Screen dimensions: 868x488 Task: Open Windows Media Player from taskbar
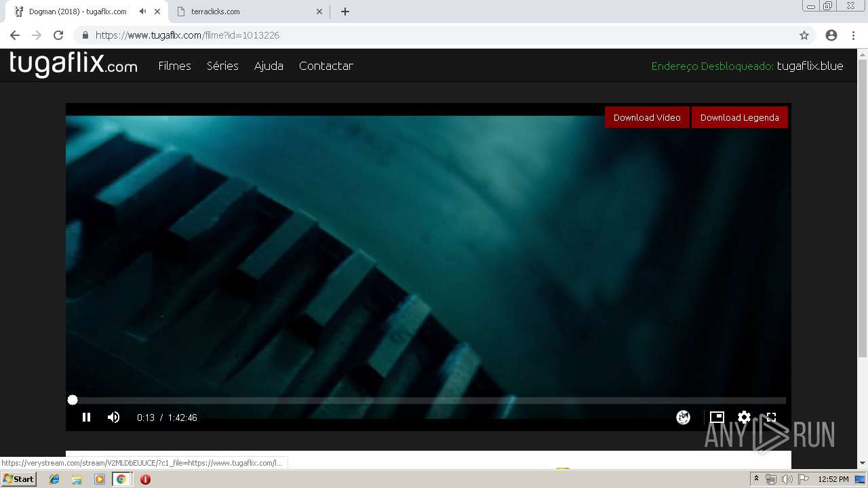[99, 479]
